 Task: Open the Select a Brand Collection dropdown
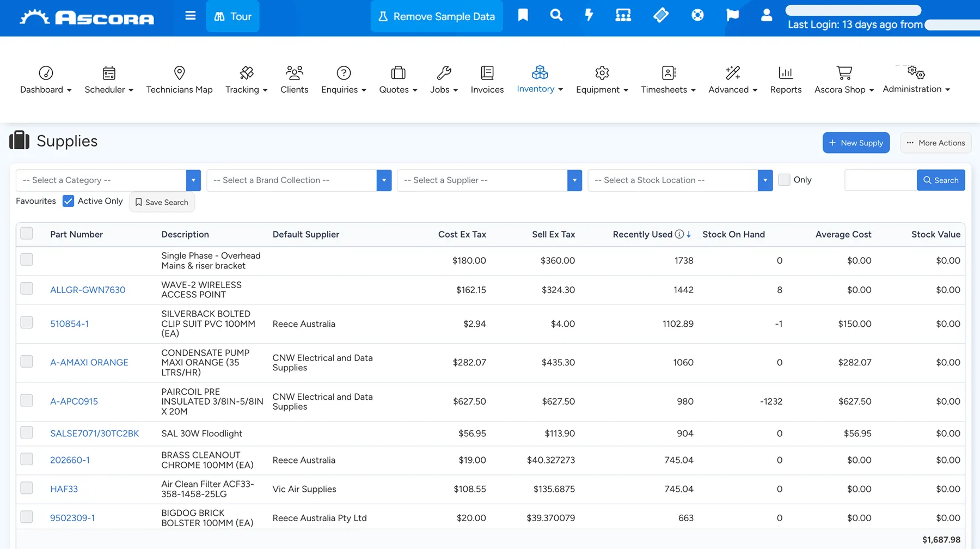299,180
